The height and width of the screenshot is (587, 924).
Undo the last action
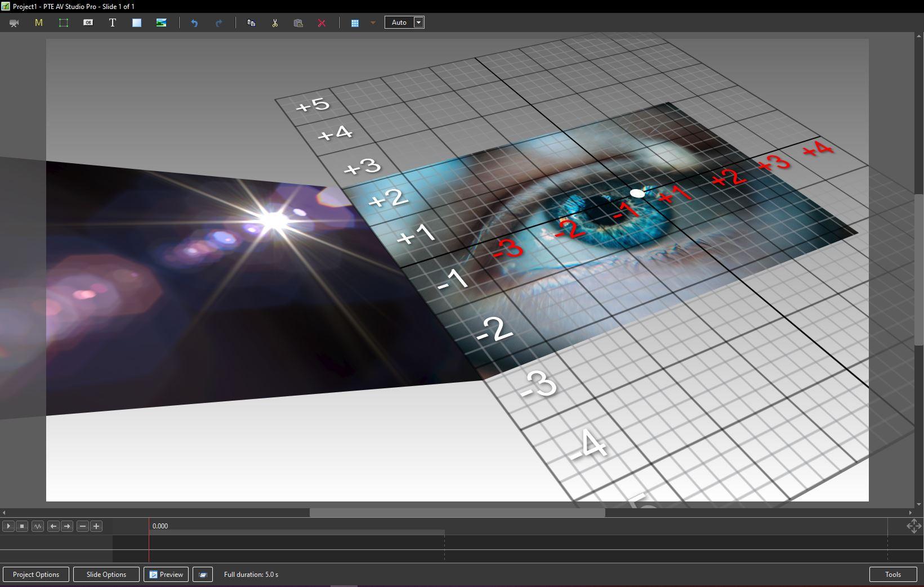194,23
